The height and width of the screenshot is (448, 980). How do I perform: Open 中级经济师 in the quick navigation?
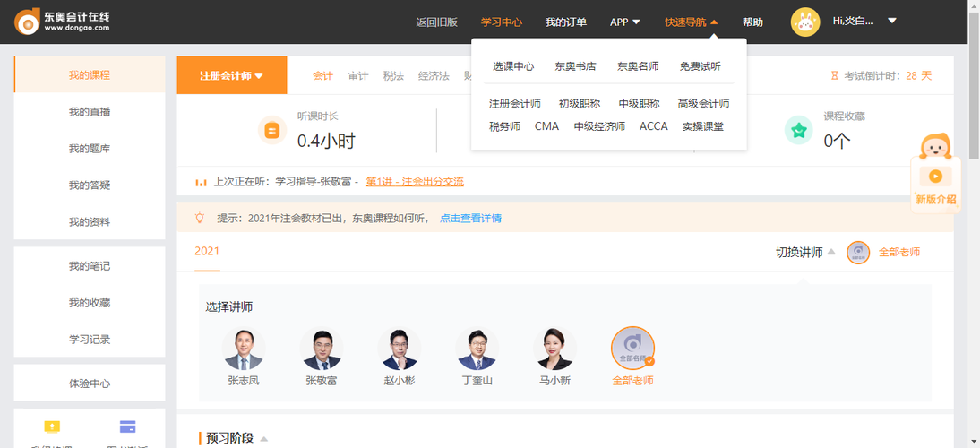599,126
